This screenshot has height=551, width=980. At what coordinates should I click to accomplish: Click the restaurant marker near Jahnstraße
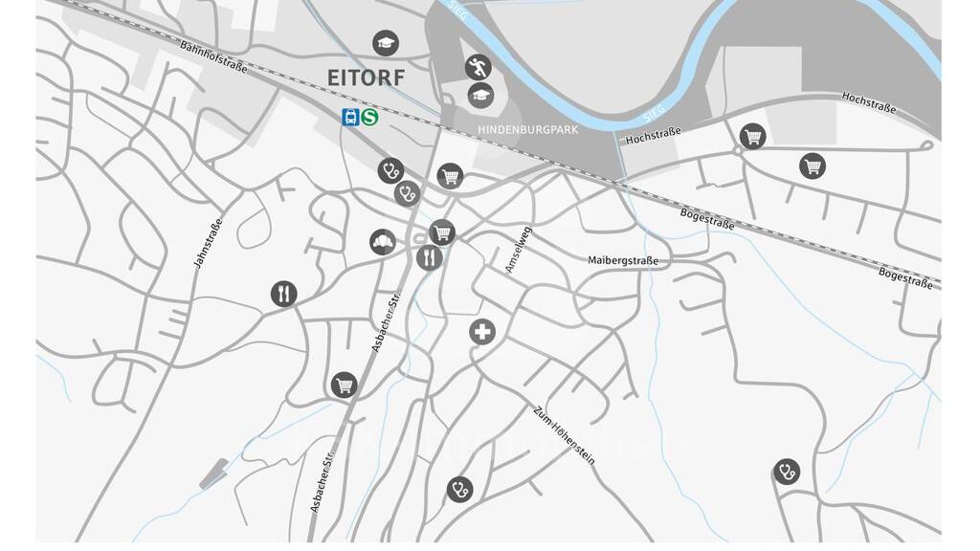click(283, 294)
